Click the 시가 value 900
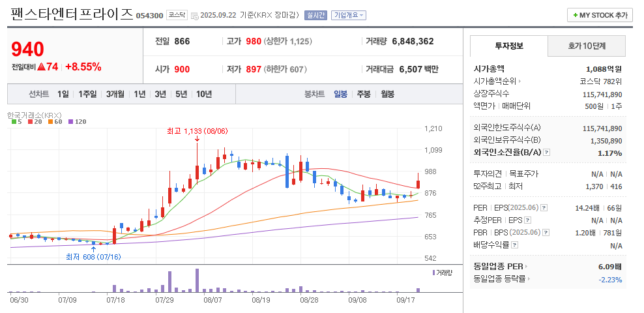Screen dimensions: 644x313 point(182,69)
